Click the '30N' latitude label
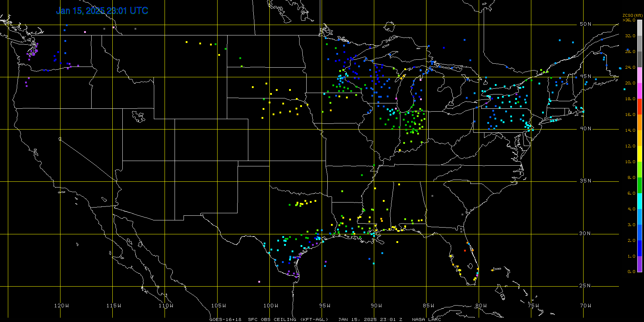 pos(586,233)
